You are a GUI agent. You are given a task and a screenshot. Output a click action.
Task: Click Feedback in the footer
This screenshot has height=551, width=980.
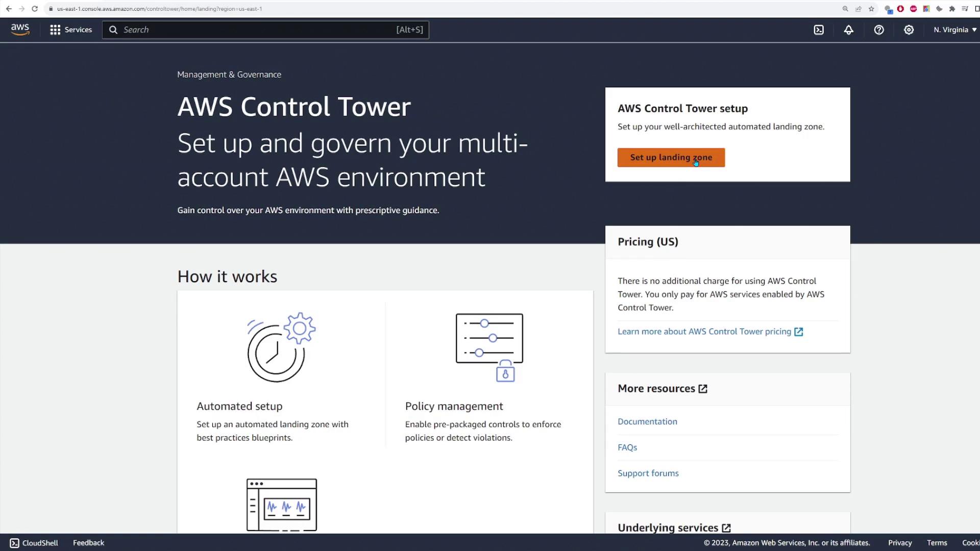pyautogui.click(x=88, y=543)
